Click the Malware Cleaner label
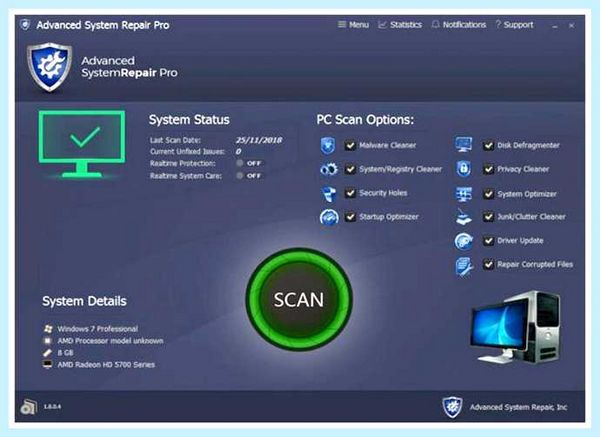 tap(387, 145)
